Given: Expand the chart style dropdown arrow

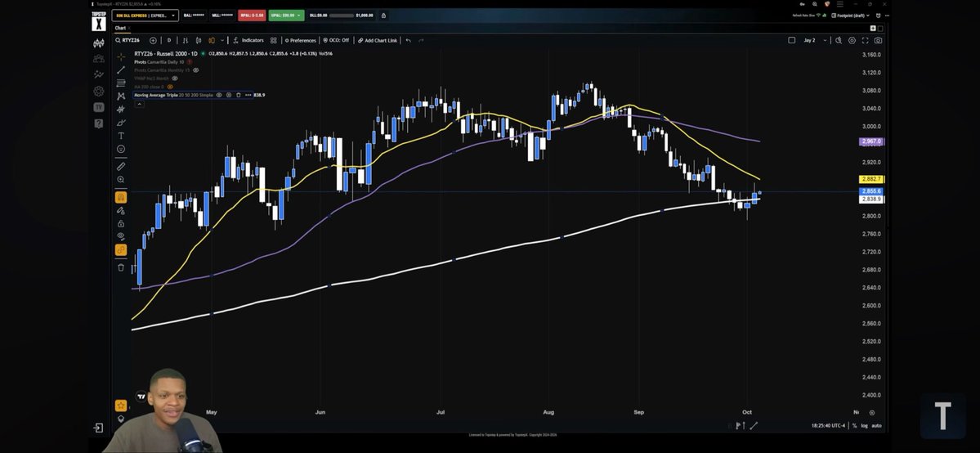Looking at the screenshot, I should click(224, 41).
